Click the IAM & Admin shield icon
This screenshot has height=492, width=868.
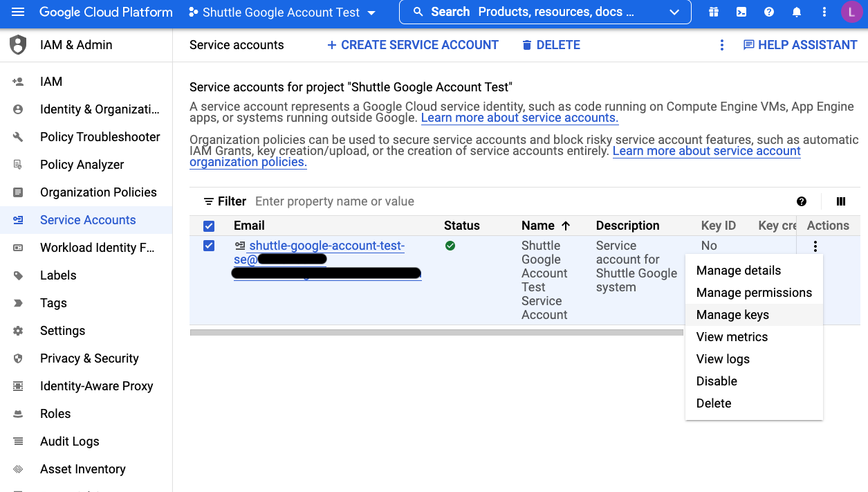18,45
